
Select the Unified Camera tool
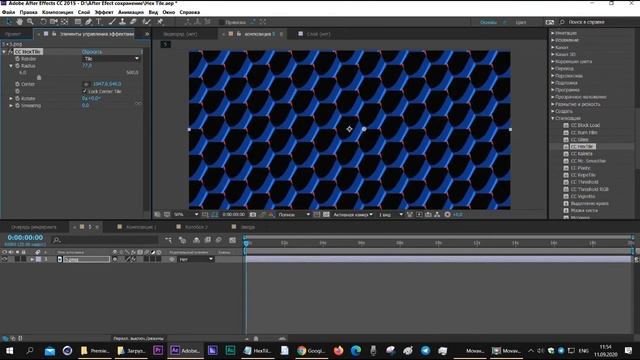click(x=54, y=22)
